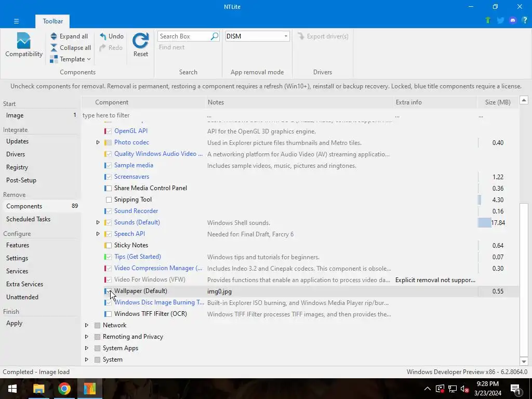Click the Collapse all icon

pos(54,48)
